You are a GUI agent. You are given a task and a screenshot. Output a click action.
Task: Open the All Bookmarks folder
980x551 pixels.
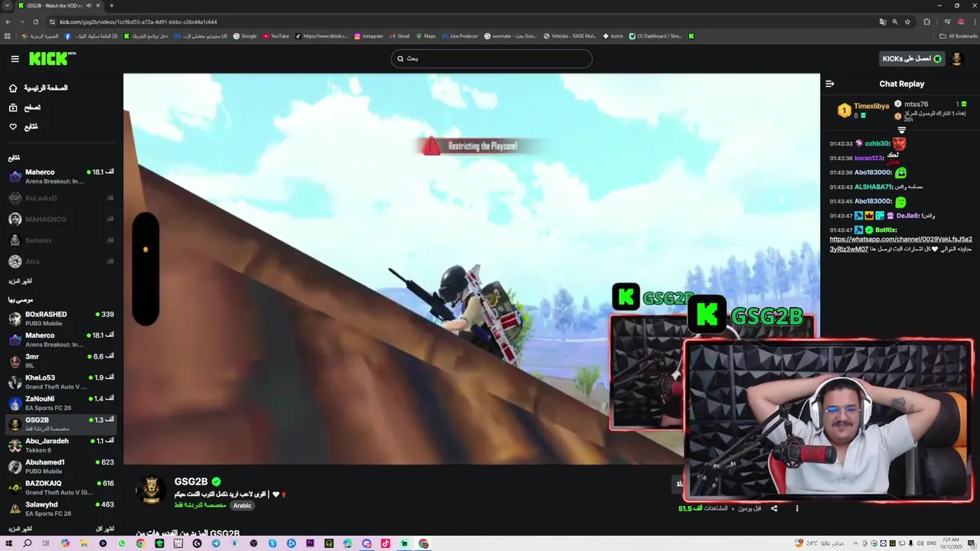coord(959,36)
